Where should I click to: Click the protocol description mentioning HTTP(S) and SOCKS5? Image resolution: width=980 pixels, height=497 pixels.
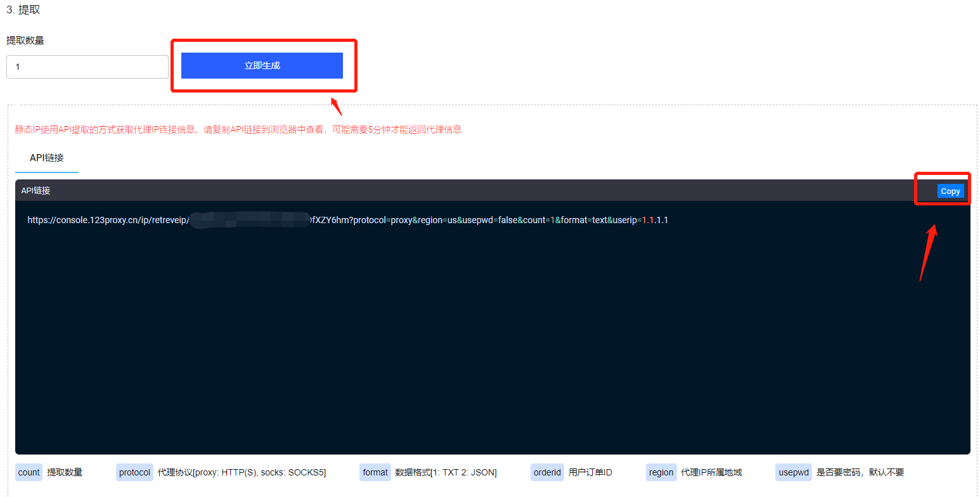(x=242, y=472)
